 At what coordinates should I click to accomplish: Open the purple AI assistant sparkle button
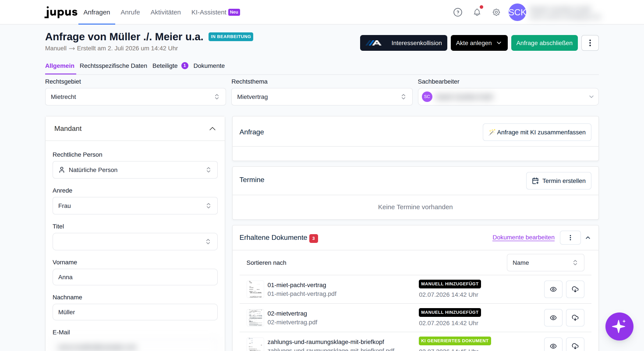[x=619, y=326]
